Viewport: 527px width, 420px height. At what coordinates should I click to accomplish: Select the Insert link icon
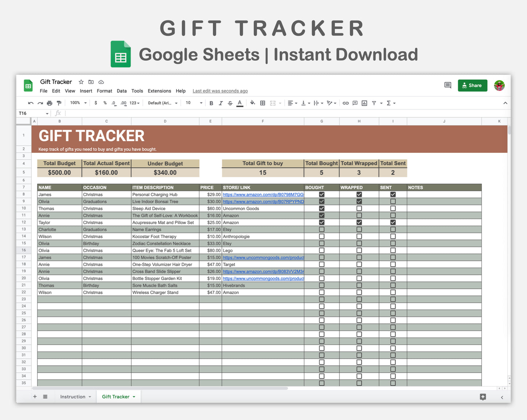click(x=345, y=103)
